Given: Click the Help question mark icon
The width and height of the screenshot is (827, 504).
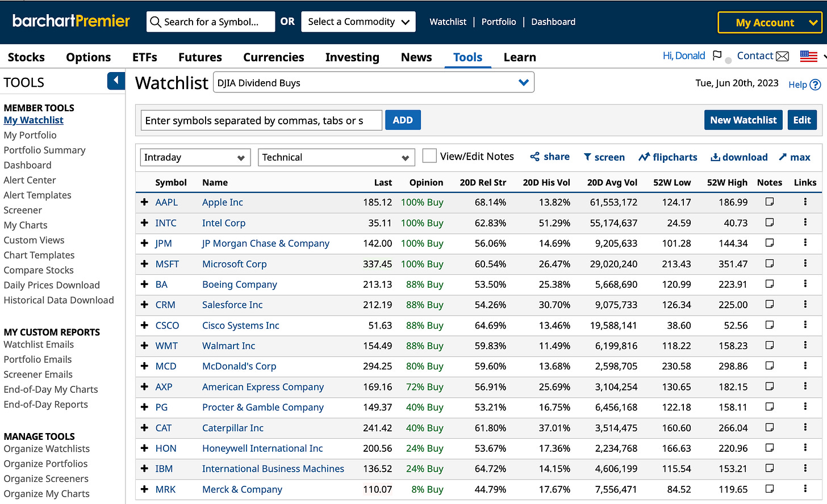Looking at the screenshot, I should click(815, 85).
